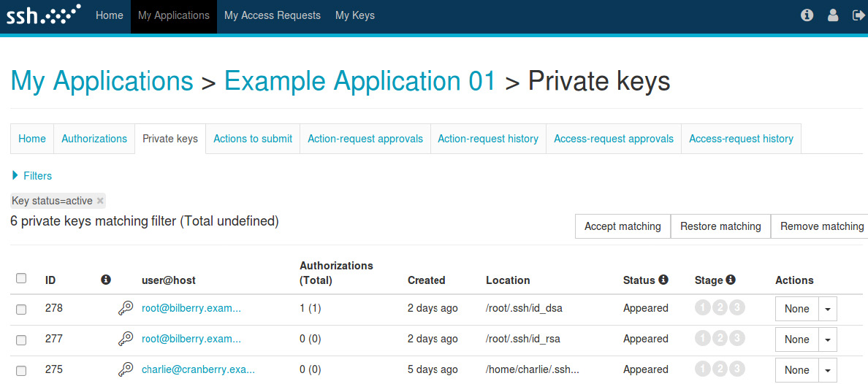The image size is (868, 384).
Task: Open My Keys in the top navigation
Action: pyautogui.click(x=355, y=15)
